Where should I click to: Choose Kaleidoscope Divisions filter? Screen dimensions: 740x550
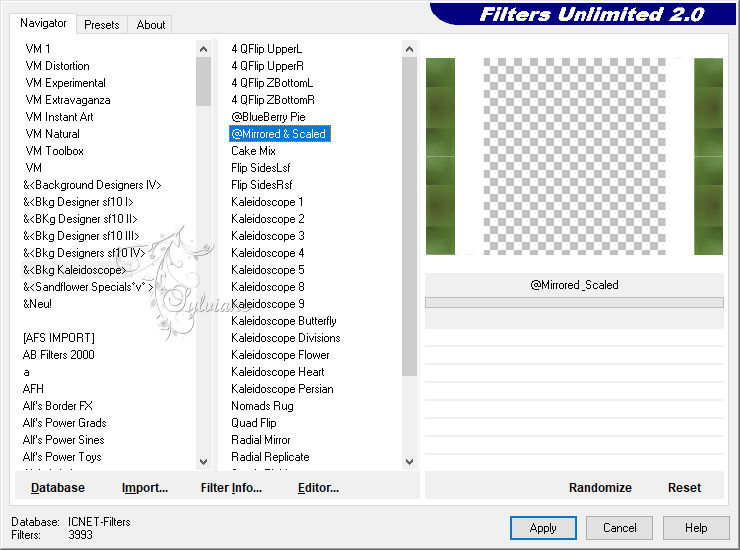(x=286, y=338)
